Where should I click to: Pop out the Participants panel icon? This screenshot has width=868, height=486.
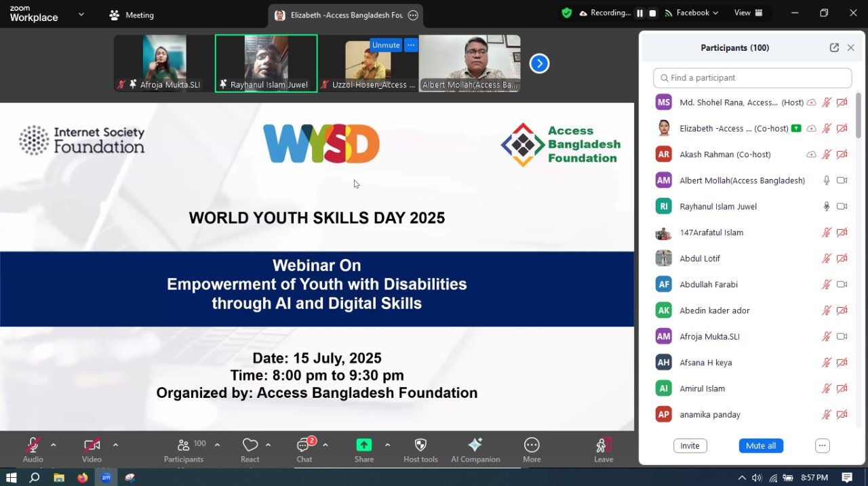[833, 47]
